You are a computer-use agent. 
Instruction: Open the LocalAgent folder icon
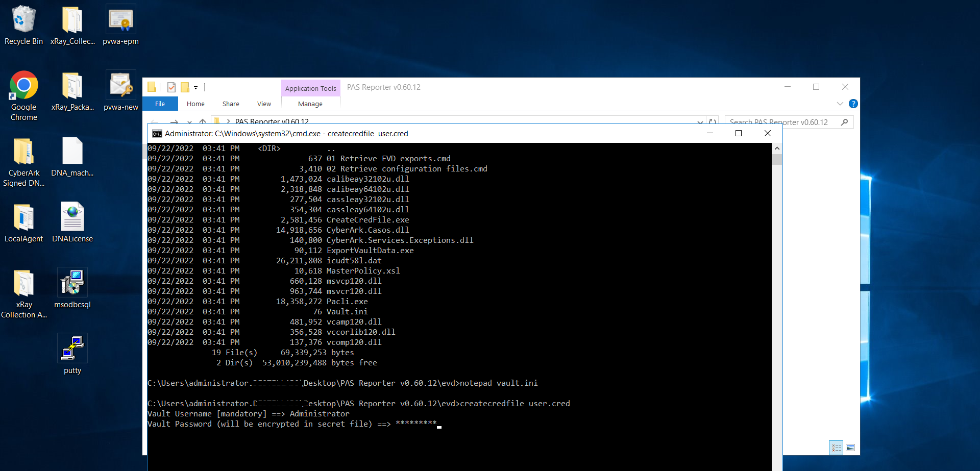(23, 223)
